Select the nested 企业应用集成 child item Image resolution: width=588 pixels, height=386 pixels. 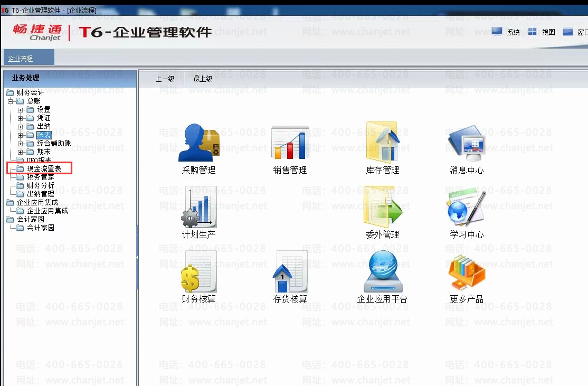(48, 211)
